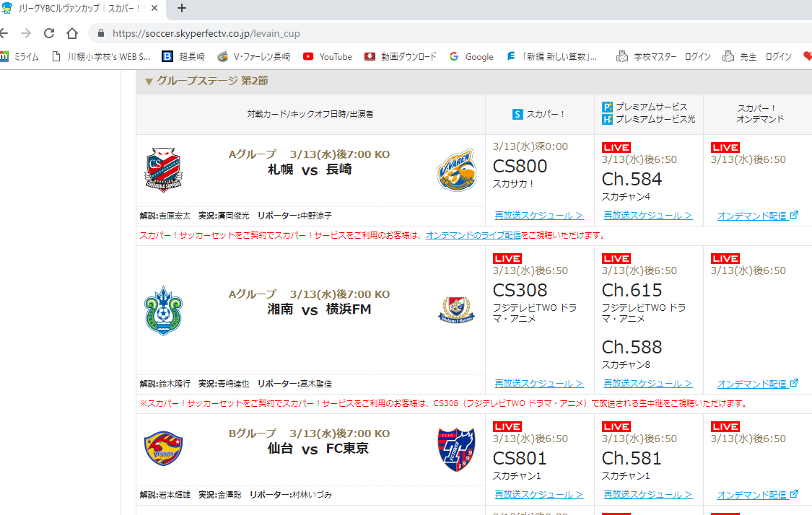Screen dimensions: 812x515
Task: Go to the browser home page icon
Action: pos(72,33)
